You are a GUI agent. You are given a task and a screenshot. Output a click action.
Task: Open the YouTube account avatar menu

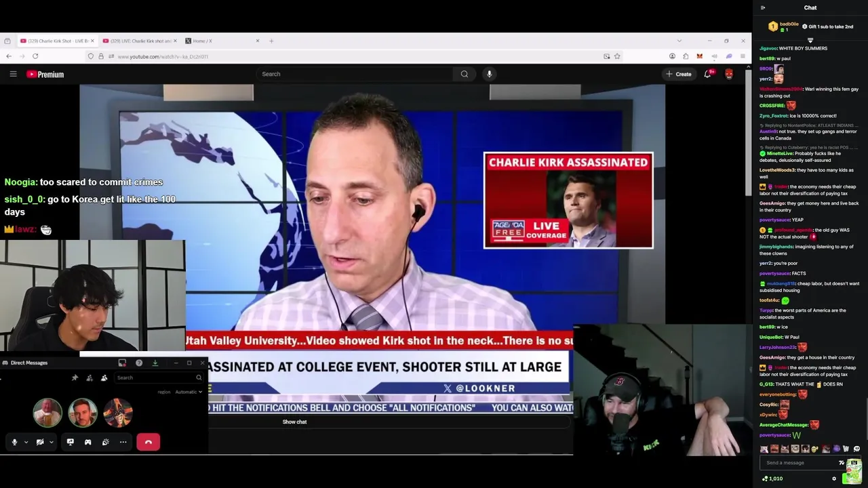coord(729,74)
